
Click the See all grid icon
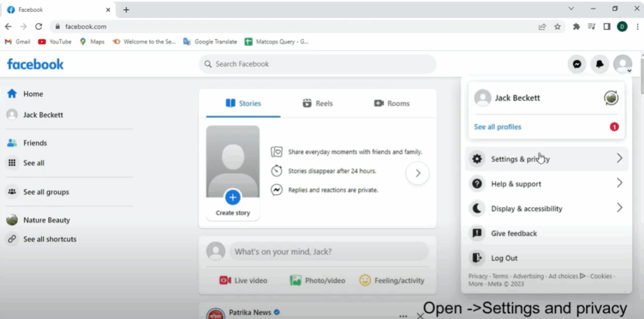click(12, 163)
